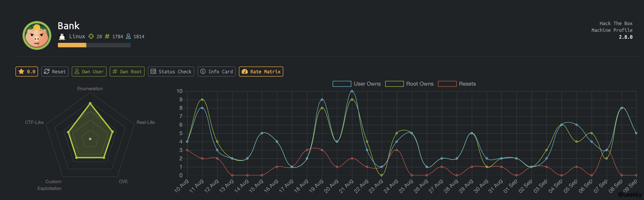The width and height of the screenshot is (644, 200).
Task: Click the refresh arrows icon in Reset
Action: point(46,72)
